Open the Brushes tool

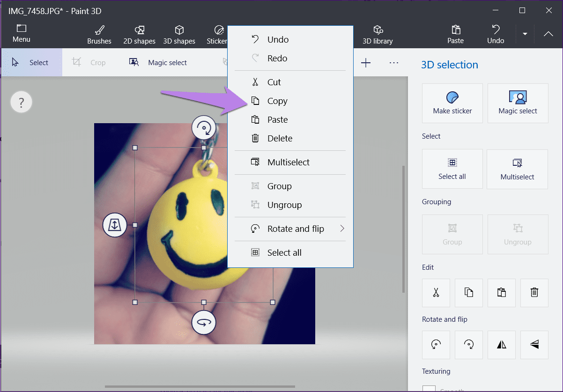(99, 35)
